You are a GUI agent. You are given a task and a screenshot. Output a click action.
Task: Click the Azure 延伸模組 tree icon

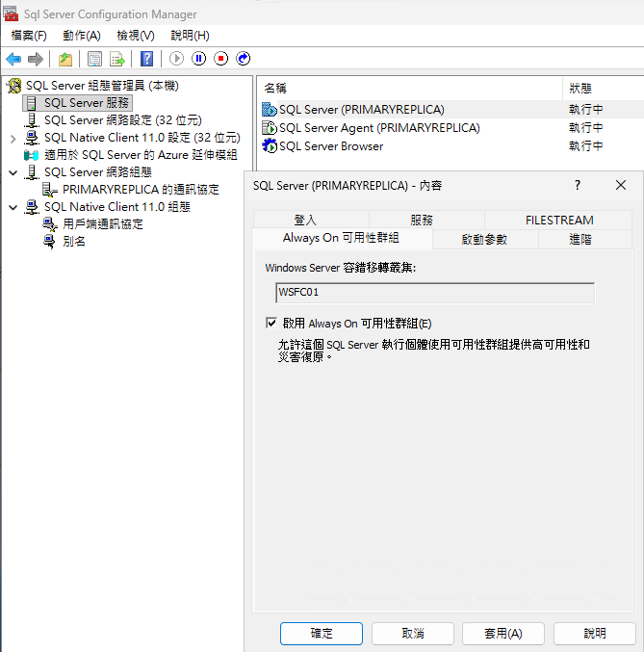(x=32, y=155)
